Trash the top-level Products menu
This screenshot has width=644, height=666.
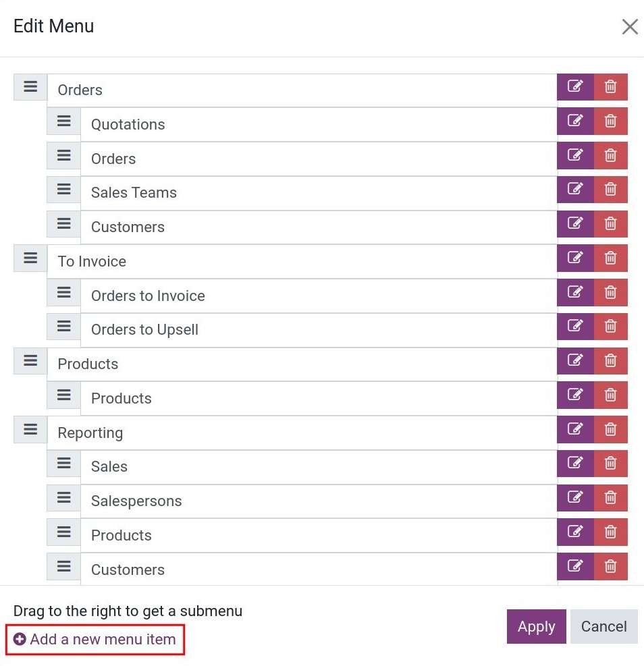[610, 361]
